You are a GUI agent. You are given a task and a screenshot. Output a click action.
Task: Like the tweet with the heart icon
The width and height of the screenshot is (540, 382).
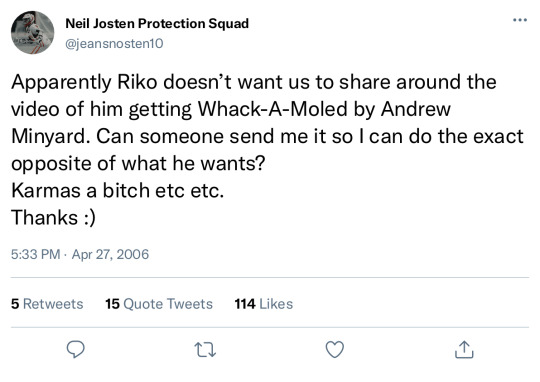pyautogui.click(x=335, y=350)
